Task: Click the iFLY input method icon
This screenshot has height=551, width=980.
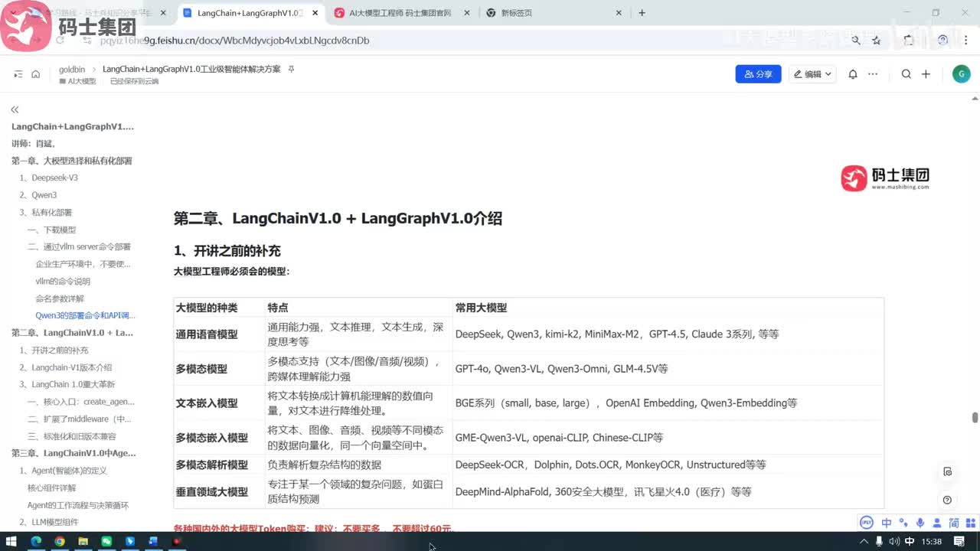Action: tap(867, 523)
